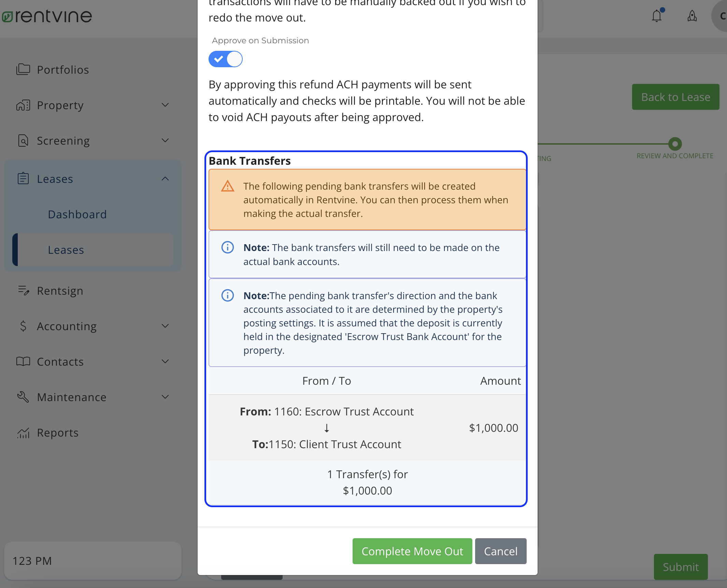Open the notification bell
This screenshot has height=588, width=727.
(656, 16)
